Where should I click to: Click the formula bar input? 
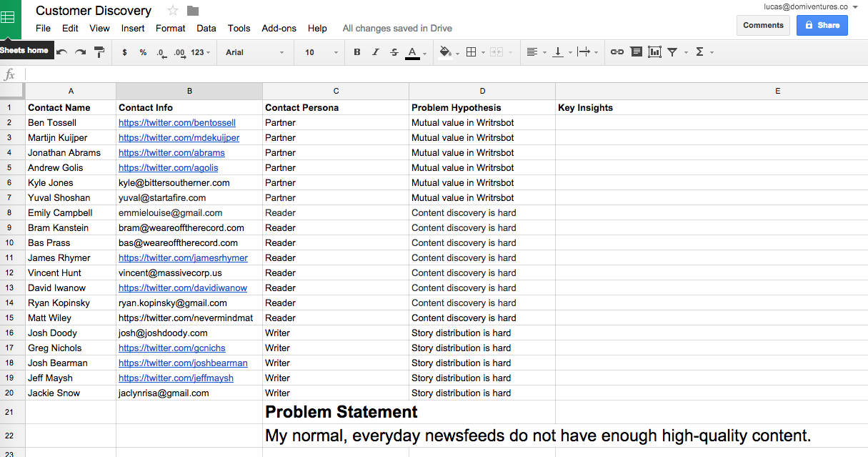pyautogui.click(x=446, y=74)
